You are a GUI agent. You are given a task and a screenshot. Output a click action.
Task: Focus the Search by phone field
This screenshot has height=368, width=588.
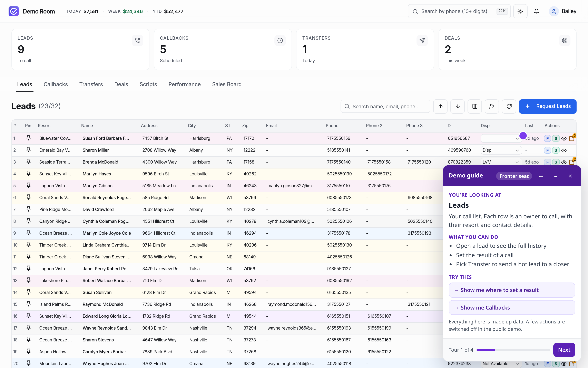click(x=459, y=11)
